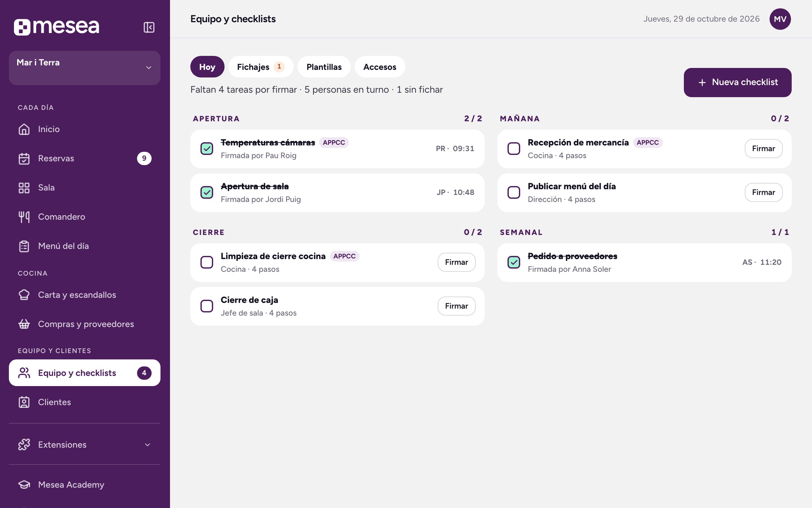This screenshot has height=508, width=812.
Task: Click 'PR · 09:31' signature time
Action: click(x=455, y=149)
